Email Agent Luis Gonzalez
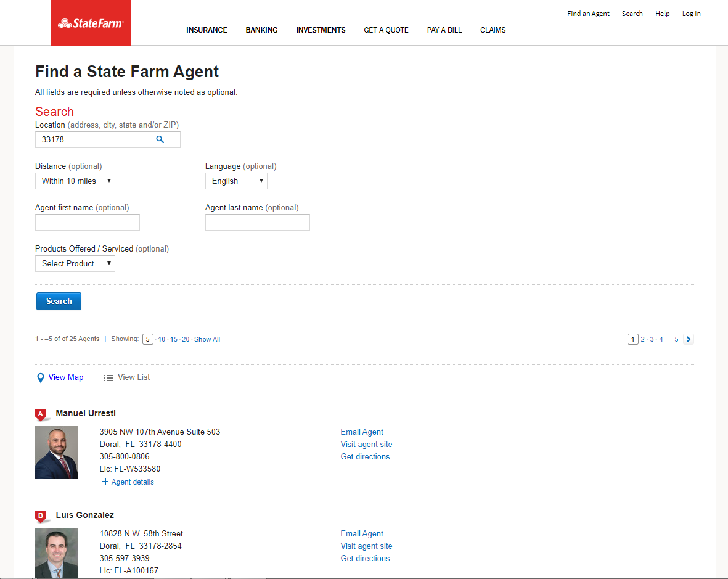728x579 pixels. click(362, 533)
